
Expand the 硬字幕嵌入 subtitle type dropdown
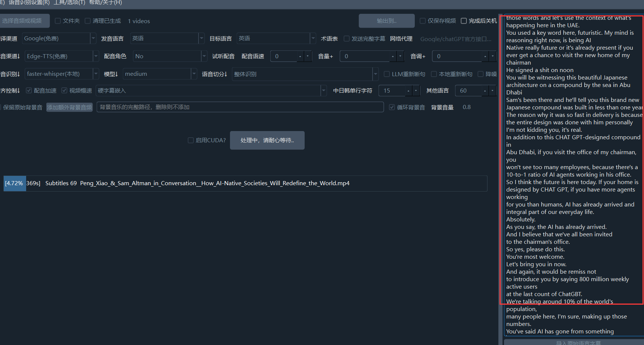[323, 91]
